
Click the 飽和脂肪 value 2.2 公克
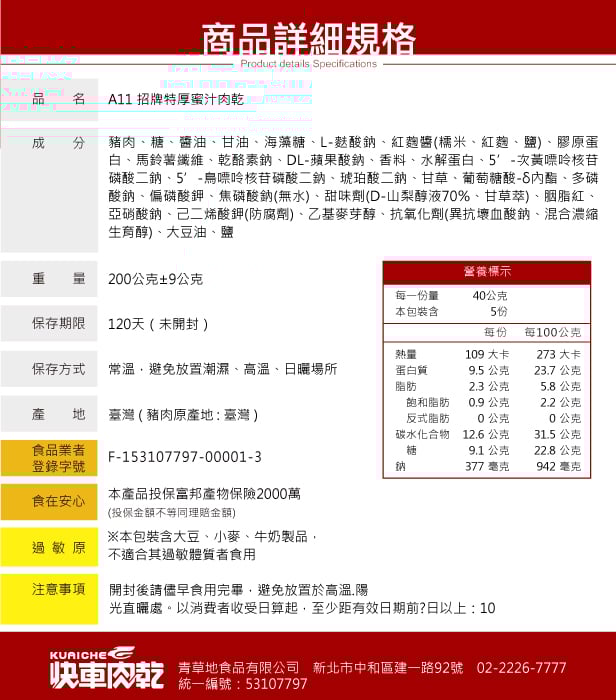click(561, 403)
